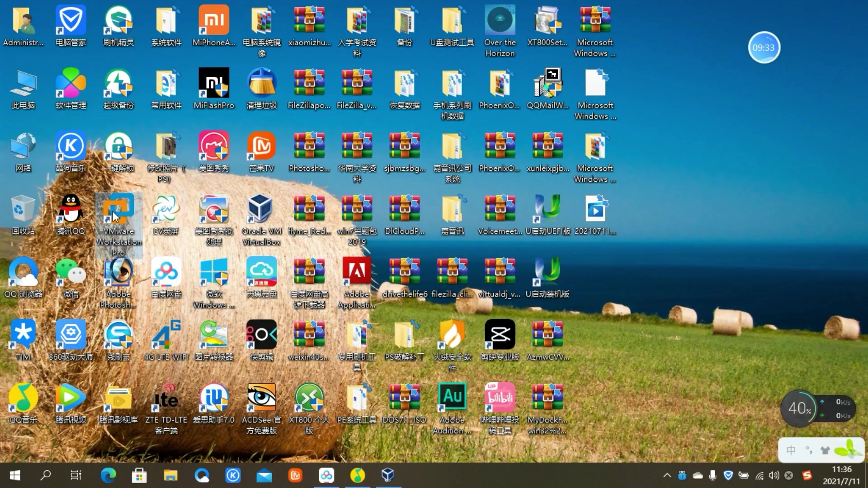The image size is (868, 488).
Task: Launch the ACDSee 官方免费版 icon
Action: click(262, 408)
